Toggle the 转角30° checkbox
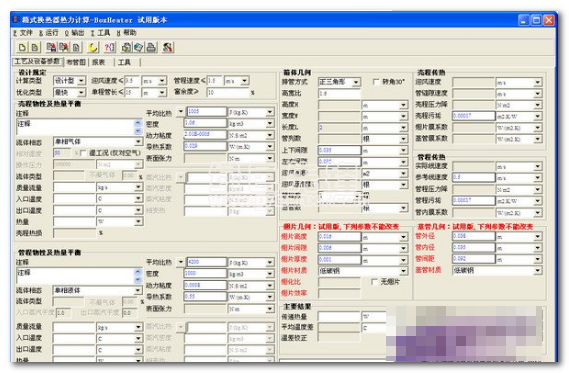569x373 pixels. 376,82
